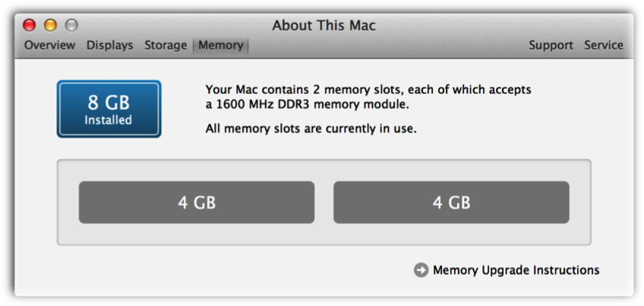Go to the Storage tab
The width and height of the screenshot is (644, 306).
pyautogui.click(x=166, y=46)
